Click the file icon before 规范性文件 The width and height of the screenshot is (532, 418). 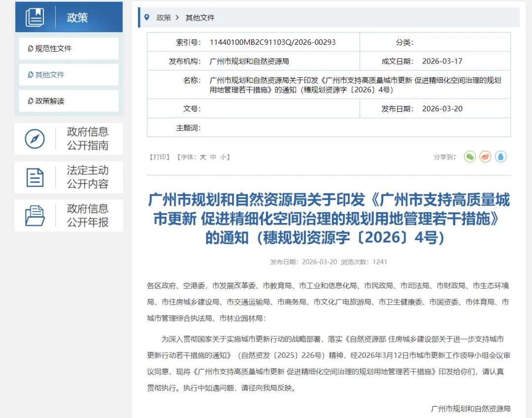(x=30, y=48)
